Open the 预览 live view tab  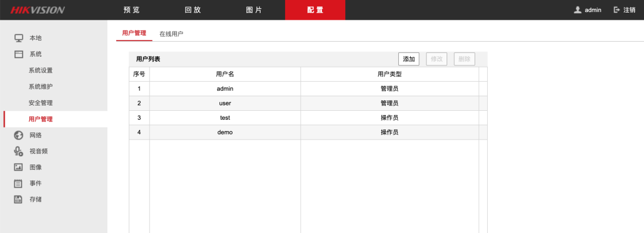tap(132, 10)
